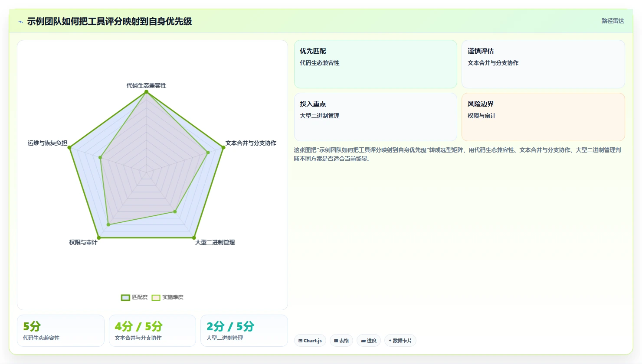Toggle the 匹配度 legend series
Screen dimensions: 642x364
[x=134, y=297]
